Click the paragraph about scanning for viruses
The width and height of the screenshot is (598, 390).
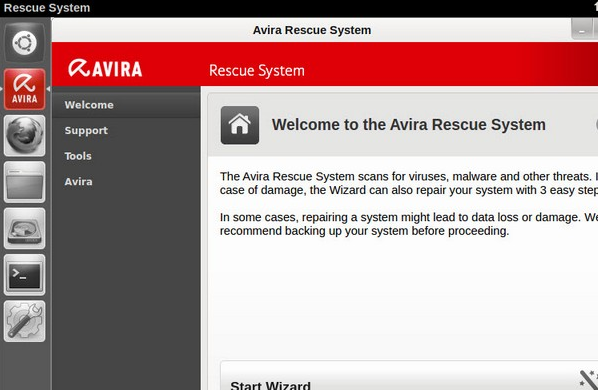[409, 183]
